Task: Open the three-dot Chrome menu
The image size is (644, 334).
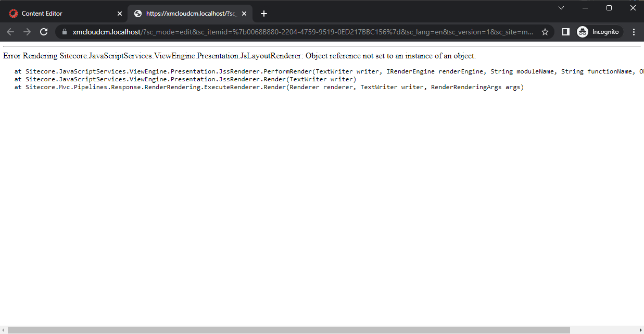Action: pyautogui.click(x=634, y=32)
